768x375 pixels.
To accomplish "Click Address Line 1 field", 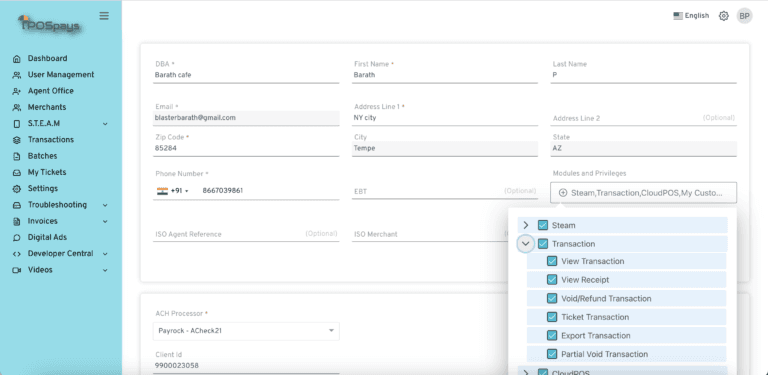I will tap(445, 118).
